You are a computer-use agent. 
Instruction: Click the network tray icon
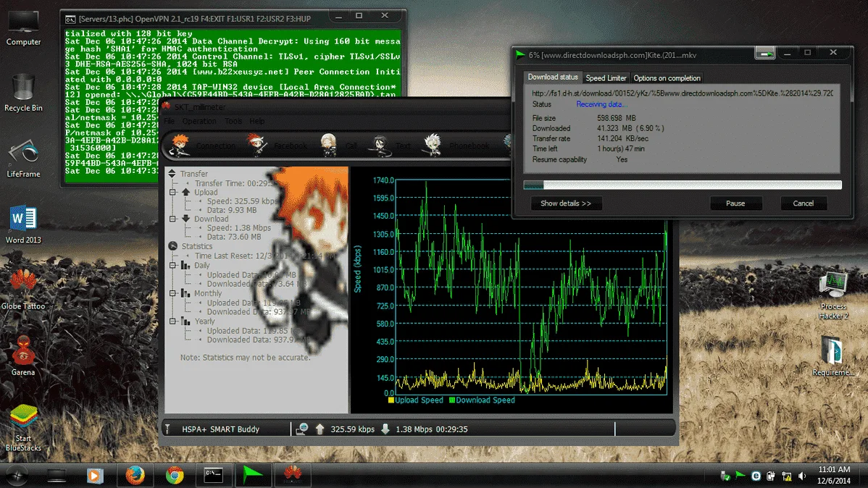pos(787,476)
